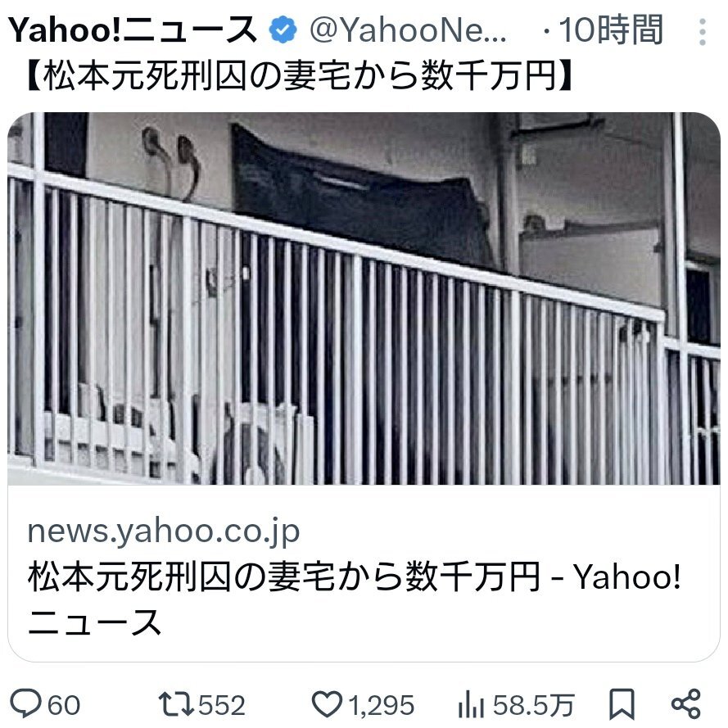Bookmark this Yahoo news post

(622, 705)
